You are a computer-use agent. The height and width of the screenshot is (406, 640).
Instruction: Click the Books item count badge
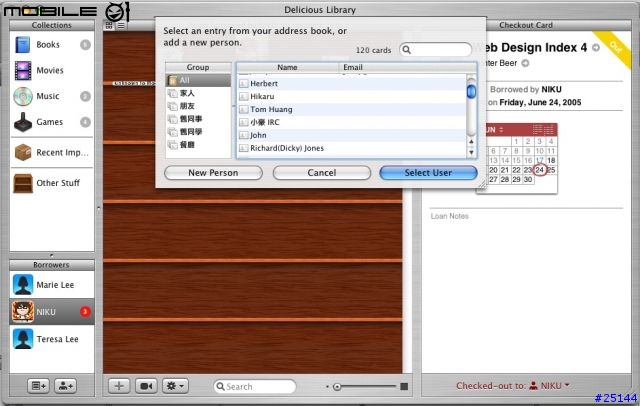pyautogui.click(x=85, y=44)
